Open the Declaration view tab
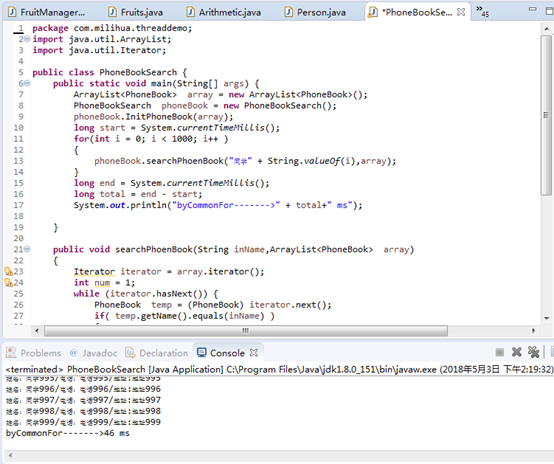The height and width of the screenshot is (464, 554). tap(157, 353)
